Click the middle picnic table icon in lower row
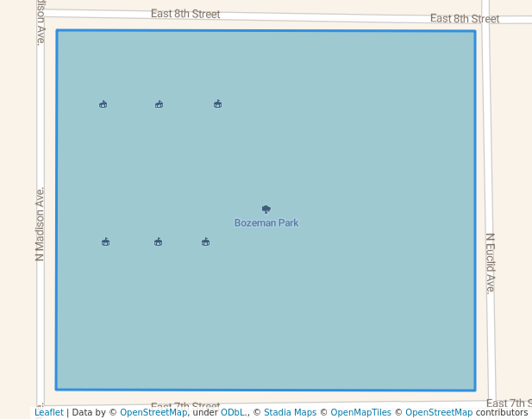The height and width of the screenshot is (419, 532). (158, 242)
